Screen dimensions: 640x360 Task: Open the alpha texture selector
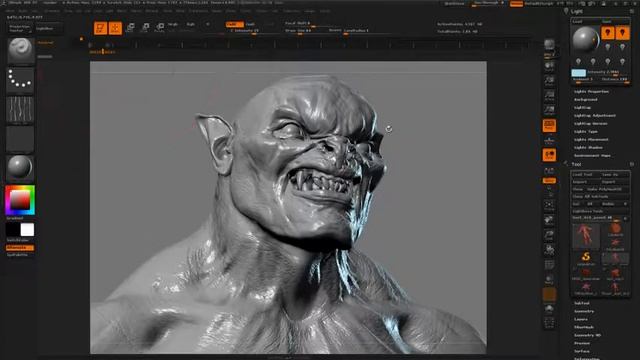pyautogui.click(x=20, y=109)
